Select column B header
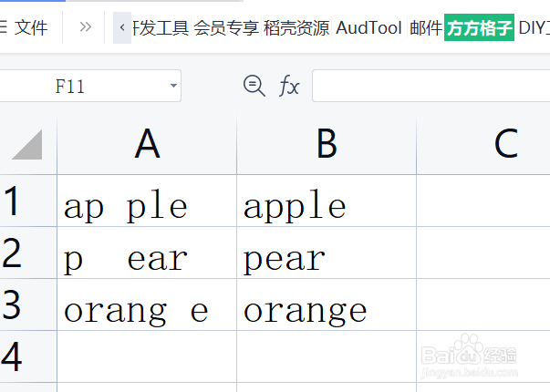550x392 pixels. click(x=327, y=144)
